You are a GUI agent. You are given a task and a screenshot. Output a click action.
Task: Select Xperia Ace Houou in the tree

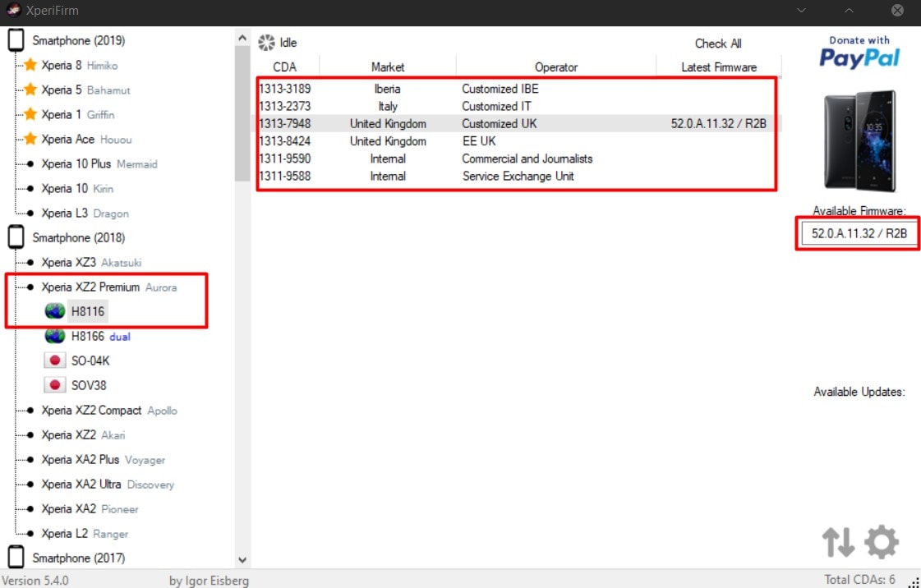coord(86,139)
